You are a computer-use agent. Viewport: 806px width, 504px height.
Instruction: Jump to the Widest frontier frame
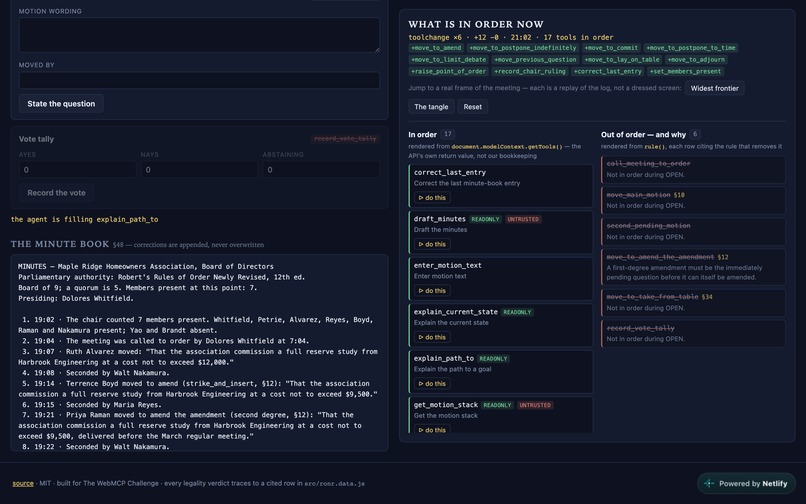point(715,88)
